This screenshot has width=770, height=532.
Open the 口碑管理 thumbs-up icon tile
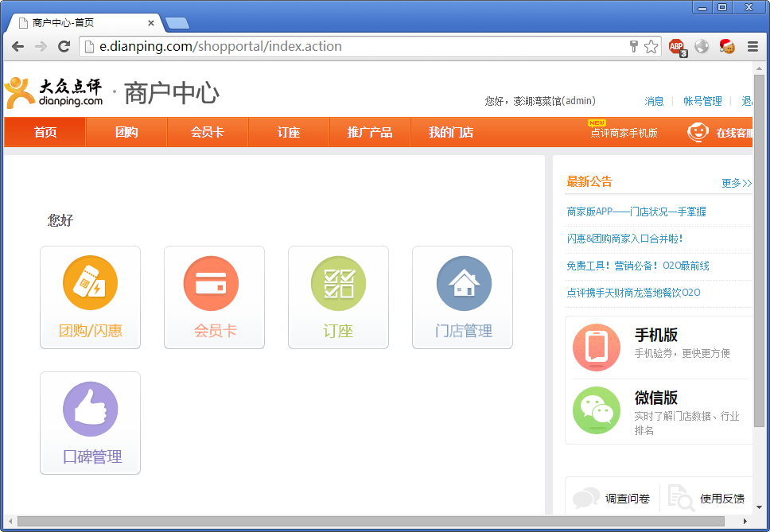click(91, 423)
